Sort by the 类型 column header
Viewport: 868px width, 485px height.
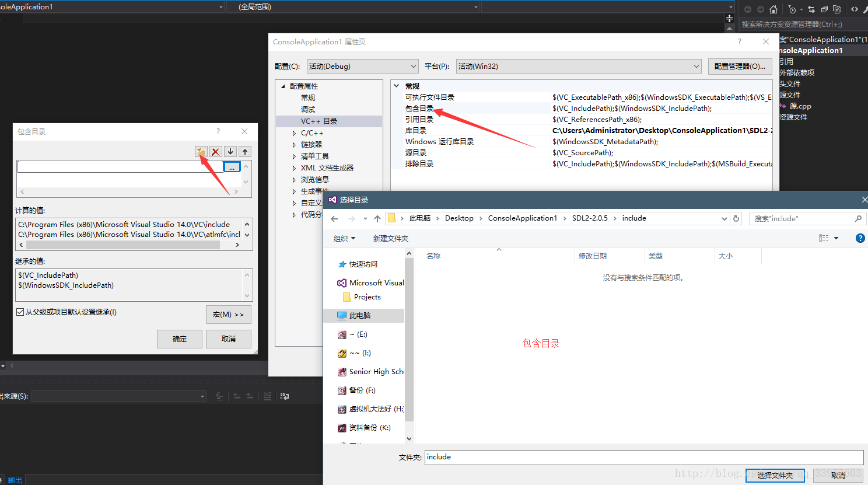coord(656,256)
